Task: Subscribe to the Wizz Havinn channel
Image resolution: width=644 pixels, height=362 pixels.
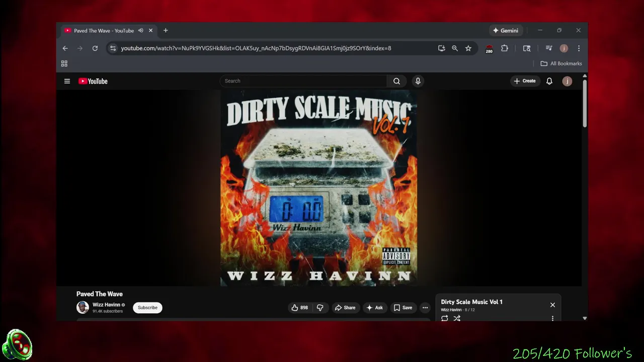Action: pyautogui.click(x=147, y=308)
